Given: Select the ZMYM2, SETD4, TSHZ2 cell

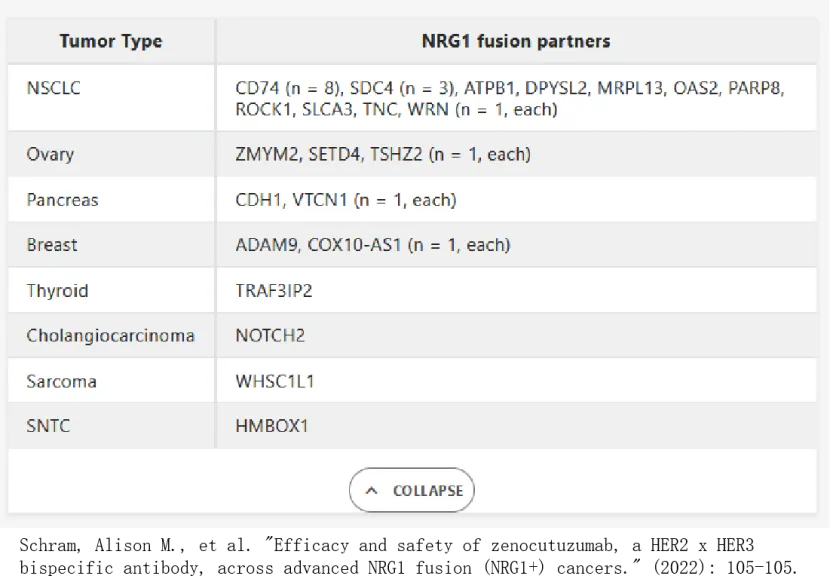Looking at the screenshot, I should [383, 155].
